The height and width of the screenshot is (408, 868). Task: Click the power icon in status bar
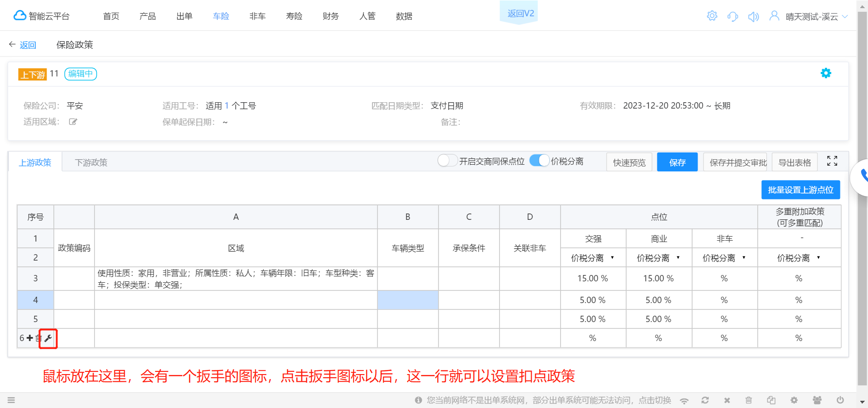coord(840,400)
